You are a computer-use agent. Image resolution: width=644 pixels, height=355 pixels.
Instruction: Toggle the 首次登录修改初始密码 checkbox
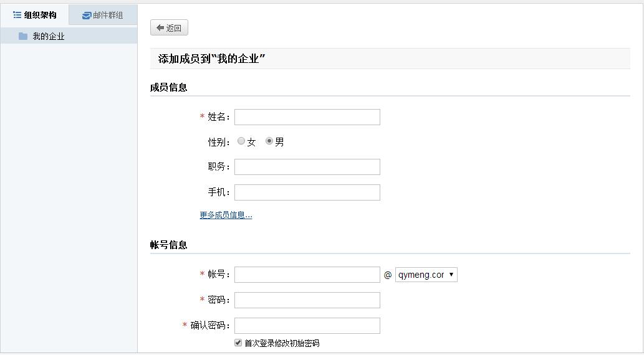(x=238, y=343)
